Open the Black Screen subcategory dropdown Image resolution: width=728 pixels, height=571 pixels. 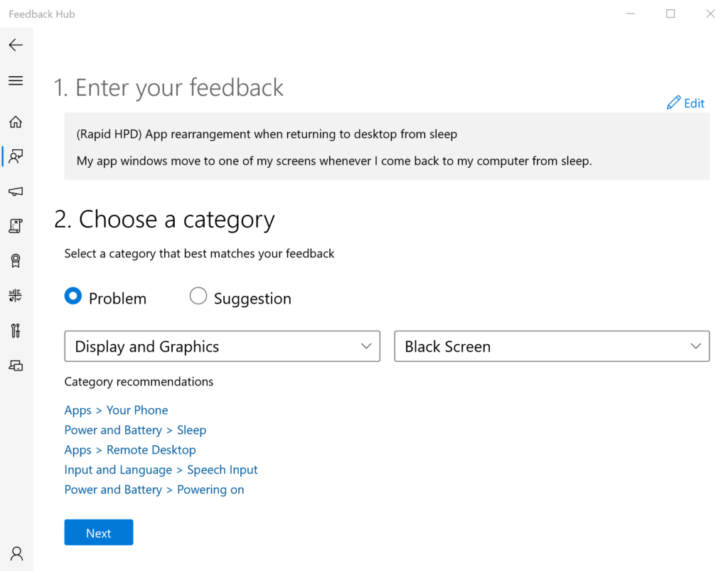coord(552,346)
